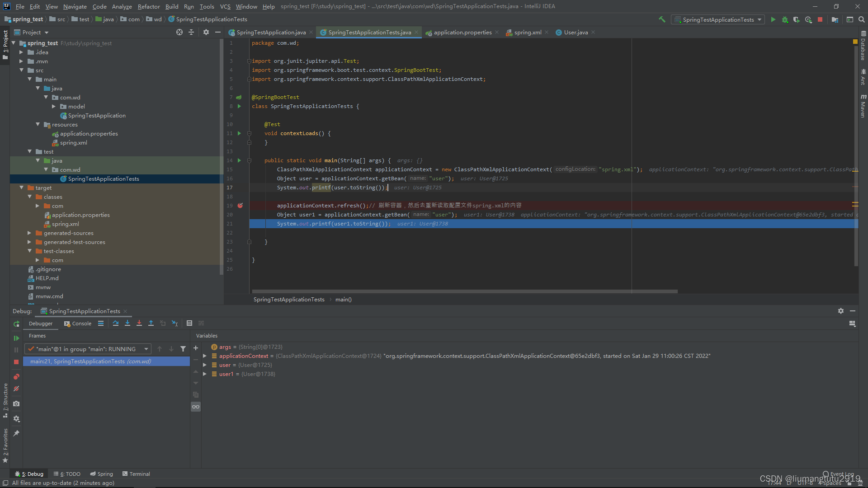Open the Terminal tool window button
Screen dimensions: 868x488
[x=136, y=474]
